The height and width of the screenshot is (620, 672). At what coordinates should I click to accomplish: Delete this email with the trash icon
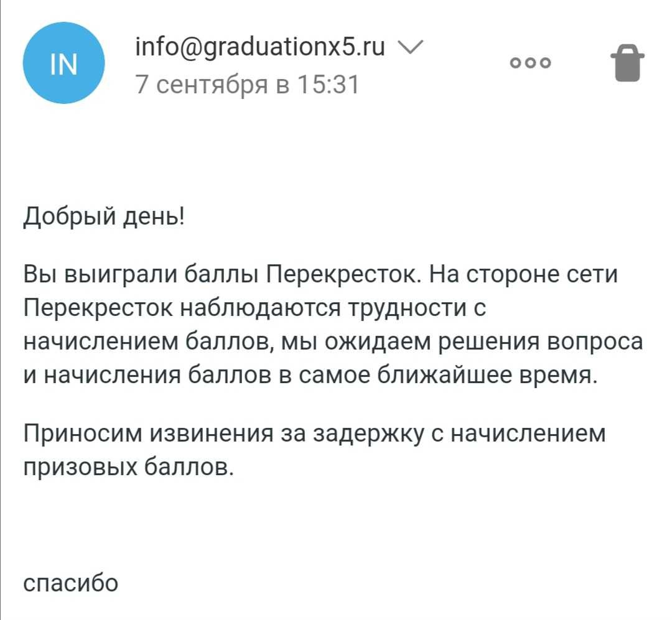click(627, 63)
